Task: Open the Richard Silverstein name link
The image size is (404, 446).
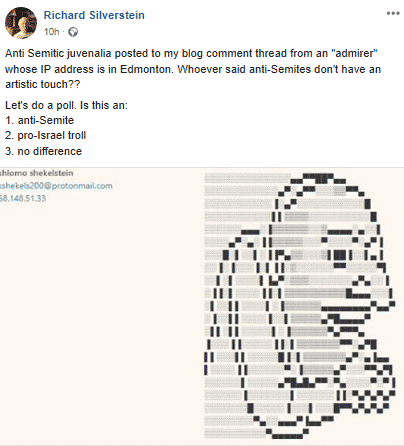Action: (x=94, y=15)
